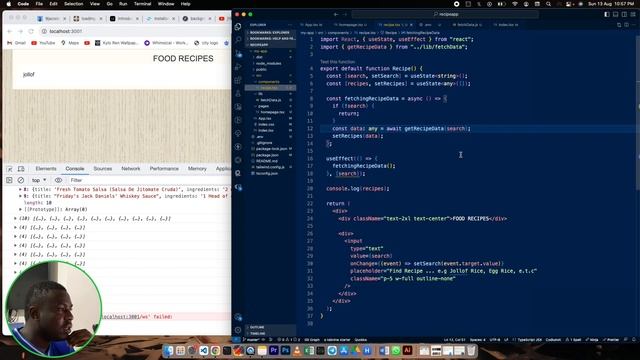
Task: Click the browser forward arrow
Action: click(20, 31)
